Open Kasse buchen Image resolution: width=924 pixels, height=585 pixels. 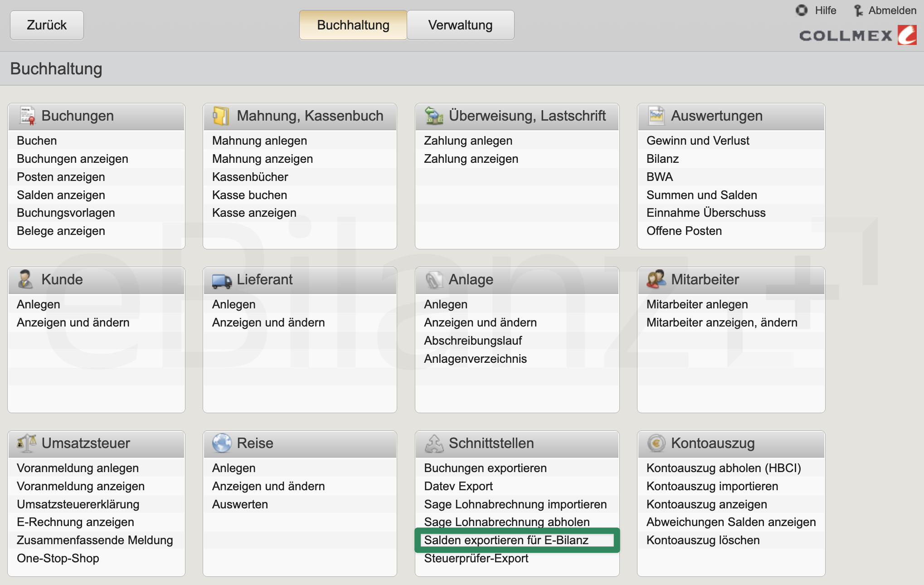pos(249,195)
